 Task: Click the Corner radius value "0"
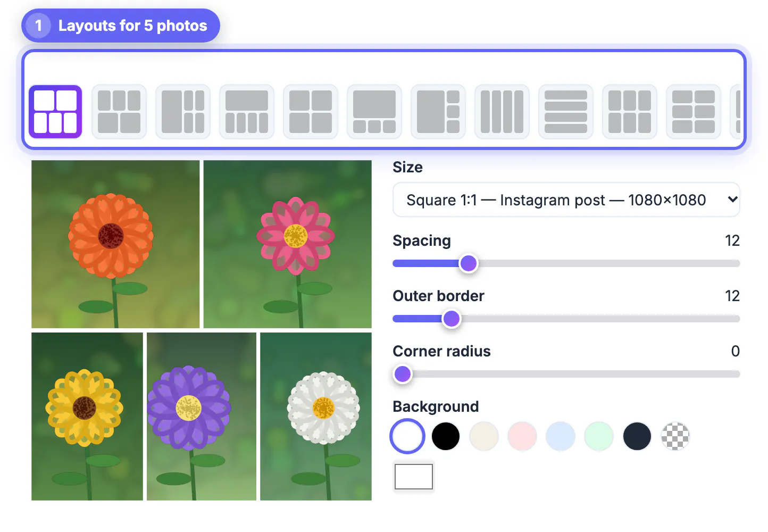(736, 351)
